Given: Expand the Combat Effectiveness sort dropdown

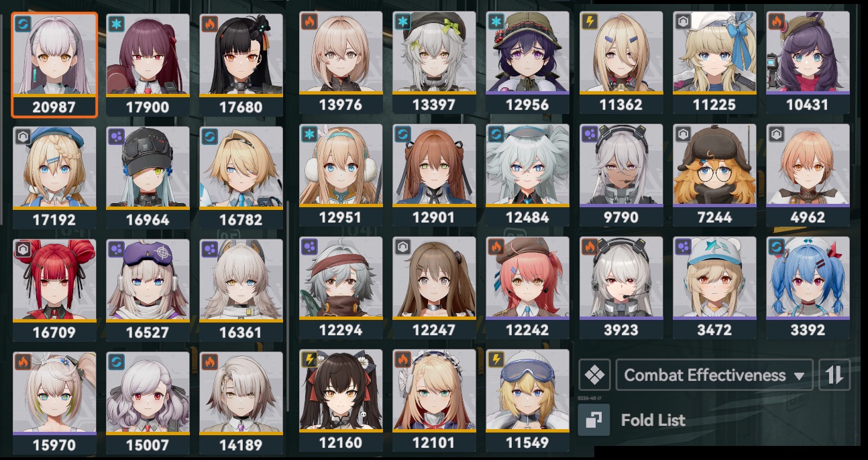Looking at the screenshot, I should 714,375.
